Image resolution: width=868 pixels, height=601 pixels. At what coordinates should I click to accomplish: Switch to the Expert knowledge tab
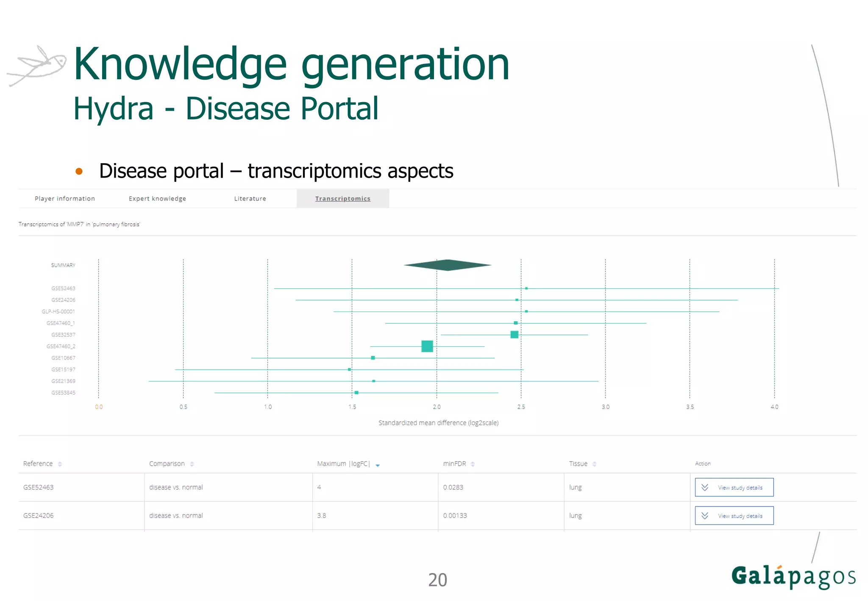(157, 198)
